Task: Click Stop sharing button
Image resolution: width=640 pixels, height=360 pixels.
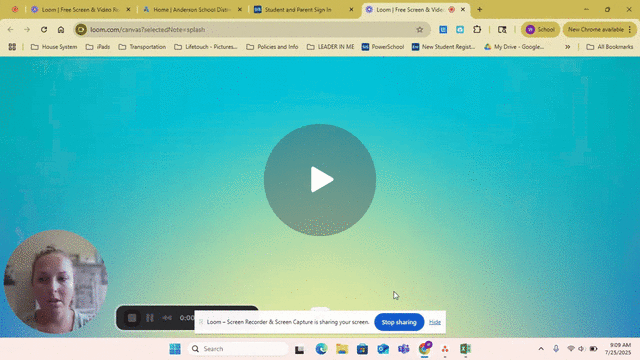Action: (399, 322)
